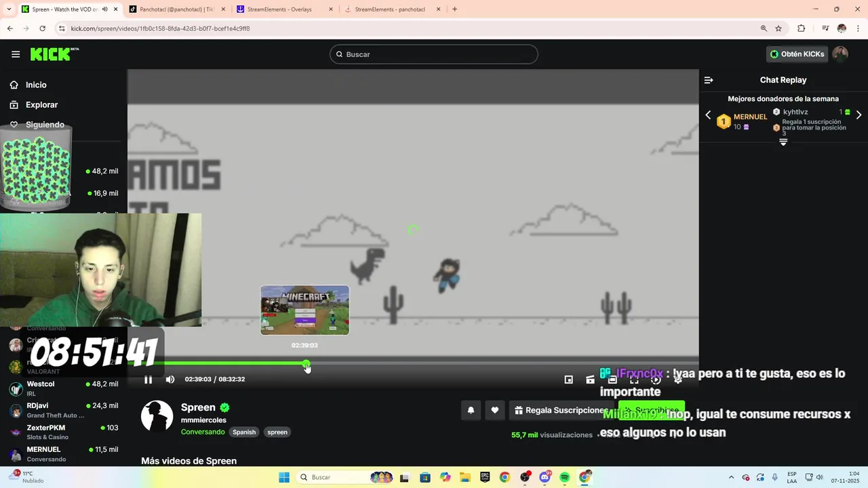Open the weather widget showing 11°C
This screenshot has width=868, height=488.
point(27,477)
